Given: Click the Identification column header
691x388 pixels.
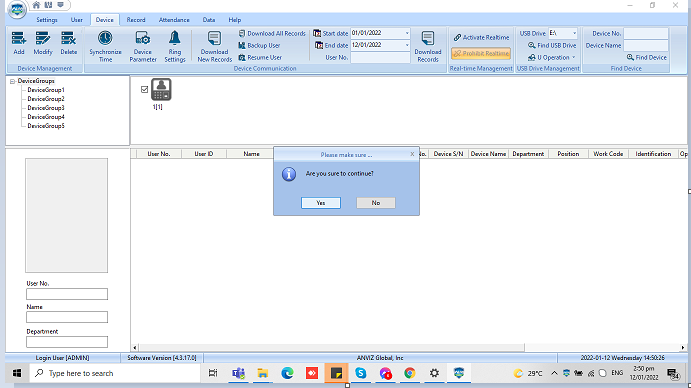Looking at the screenshot, I should coord(653,154).
